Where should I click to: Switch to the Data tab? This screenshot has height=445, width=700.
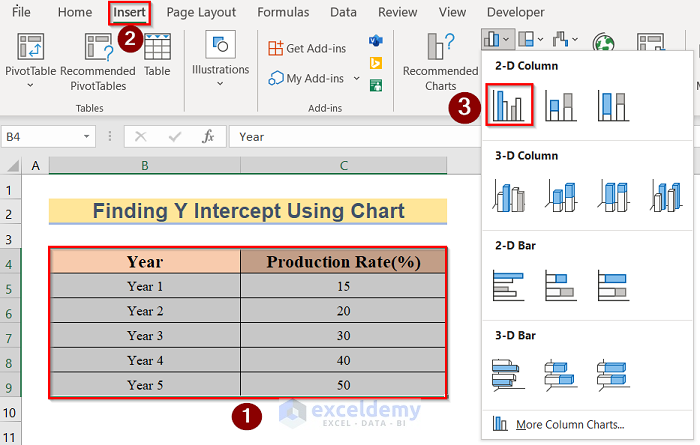coord(343,12)
